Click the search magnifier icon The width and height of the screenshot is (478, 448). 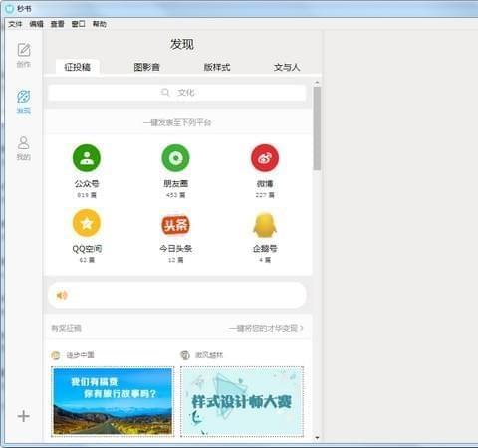click(165, 92)
